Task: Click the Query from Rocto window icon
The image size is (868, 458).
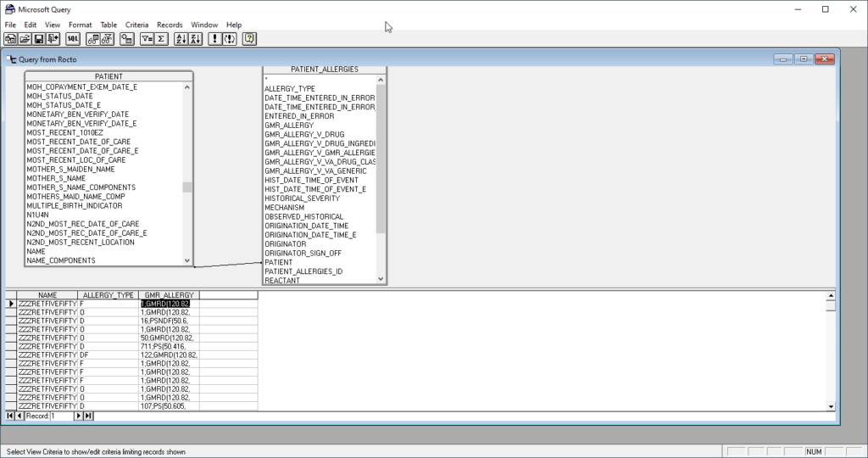Action: pos(11,59)
